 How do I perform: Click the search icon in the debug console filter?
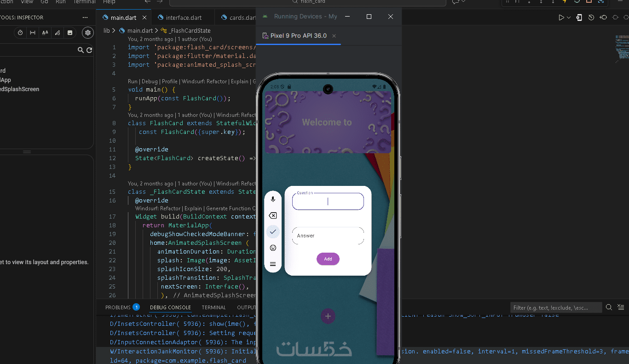(609, 307)
